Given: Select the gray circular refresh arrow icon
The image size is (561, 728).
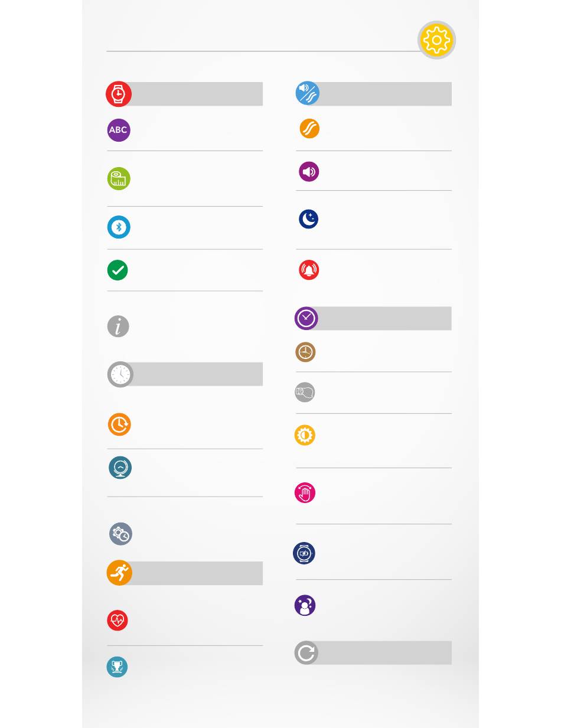Looking at the screenshot, I should tap(306, 652).
